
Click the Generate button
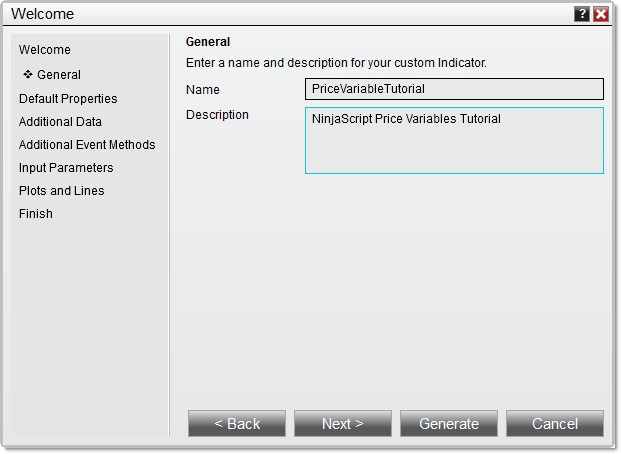pyautogui.click(x=449, y=424)
